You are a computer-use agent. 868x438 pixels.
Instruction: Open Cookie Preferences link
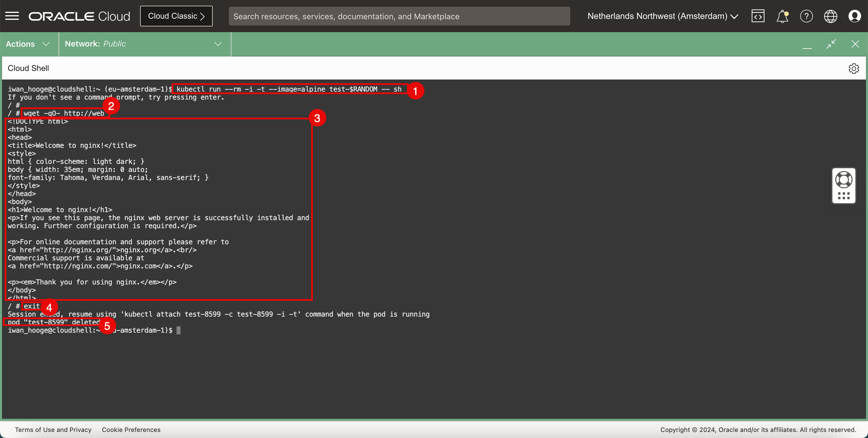point(131,430)
